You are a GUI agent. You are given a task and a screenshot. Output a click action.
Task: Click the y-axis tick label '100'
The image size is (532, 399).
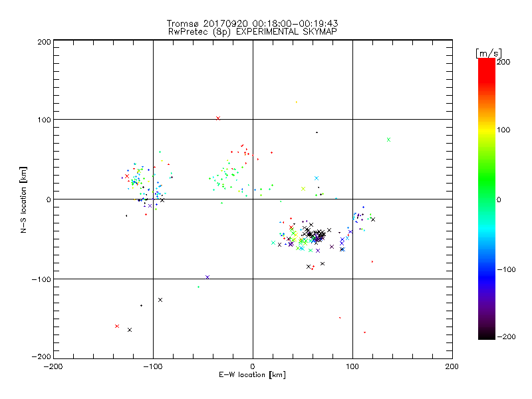[44, 120]
